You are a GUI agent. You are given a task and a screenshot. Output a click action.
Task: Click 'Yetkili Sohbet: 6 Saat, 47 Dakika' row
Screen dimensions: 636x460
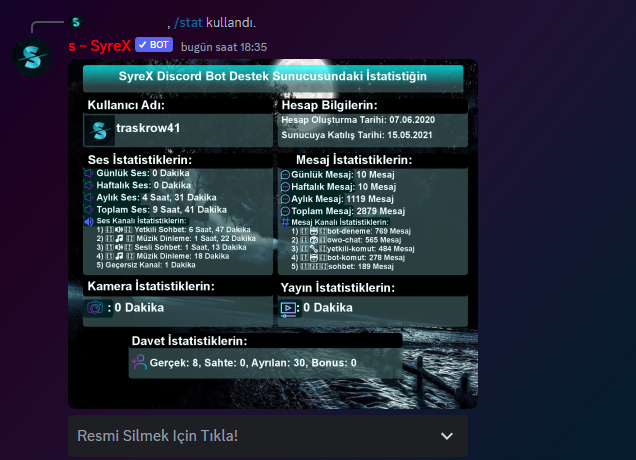174,230
